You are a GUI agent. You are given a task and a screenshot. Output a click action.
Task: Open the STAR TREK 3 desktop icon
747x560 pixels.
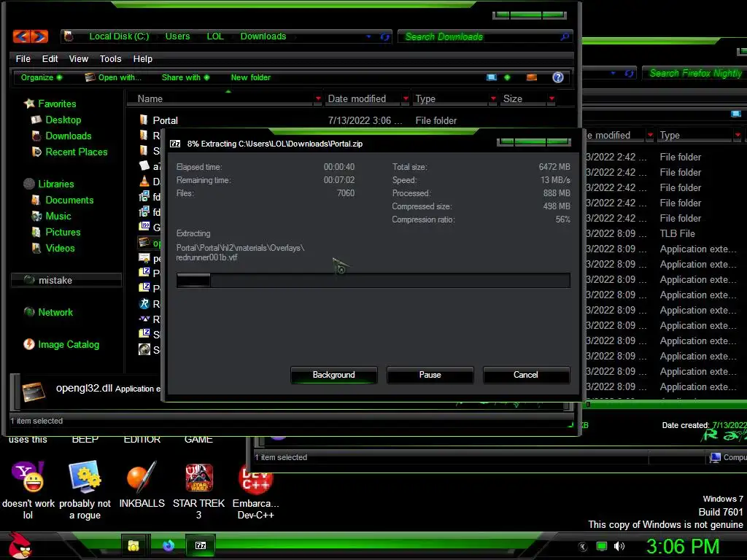[198, 491]
